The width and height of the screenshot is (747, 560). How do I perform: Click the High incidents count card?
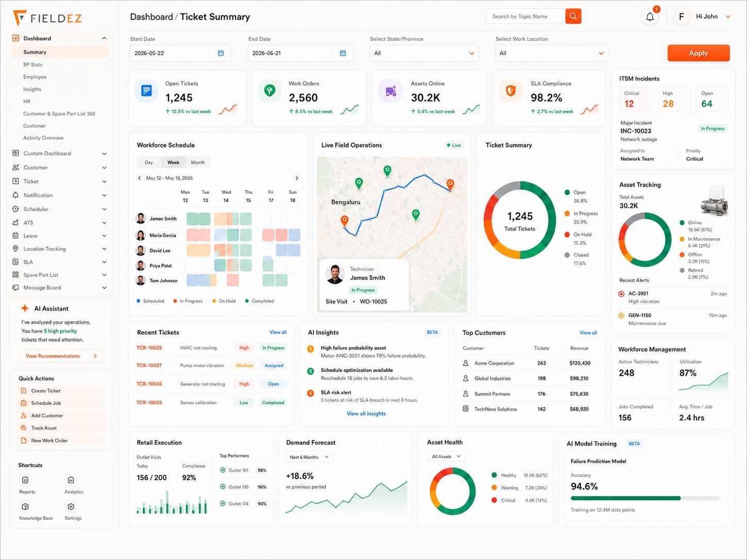tap(674, 99)
